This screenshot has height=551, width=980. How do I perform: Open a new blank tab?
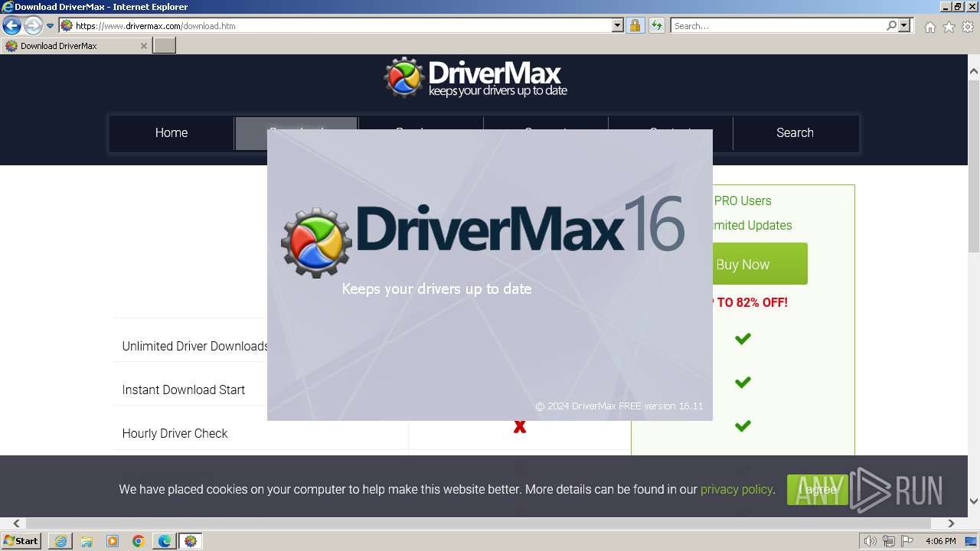pyautogui.click(x=165, y=46)
